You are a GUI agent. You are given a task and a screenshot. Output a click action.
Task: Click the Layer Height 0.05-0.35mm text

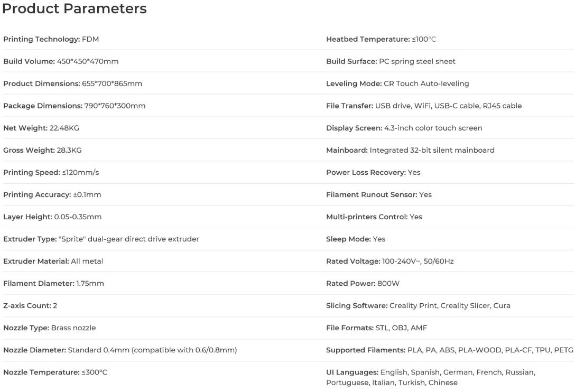[x=52, y=217]
